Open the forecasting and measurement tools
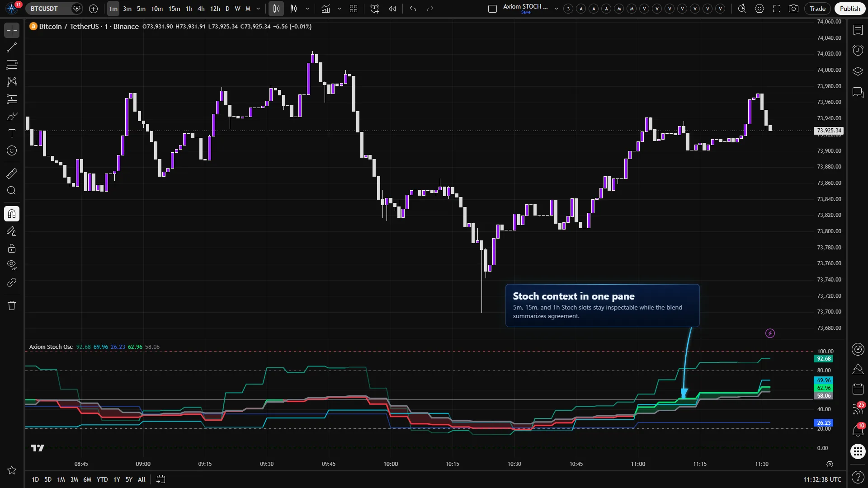Viewport: 868px width, 488px height. (x=12, y=99)
